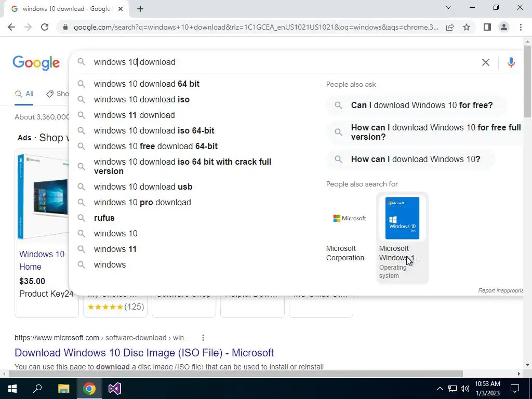
Task: Open Download Windows 10 Disc Image result
Action: [x=144, y=353]
